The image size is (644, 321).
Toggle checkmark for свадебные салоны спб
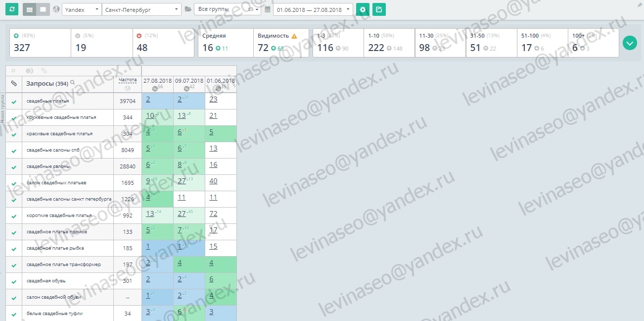pyautogui.click(x=14, y=151)
